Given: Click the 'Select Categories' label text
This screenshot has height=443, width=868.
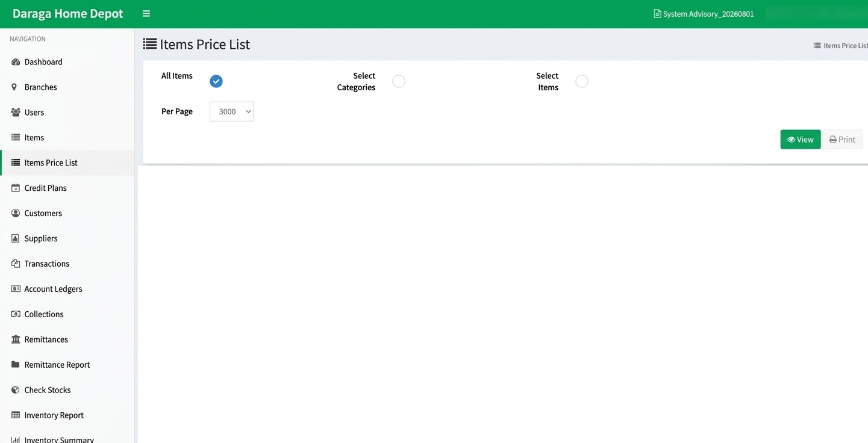Looking at the screenshot, I should pyautogui.click(x=357, y=81).
